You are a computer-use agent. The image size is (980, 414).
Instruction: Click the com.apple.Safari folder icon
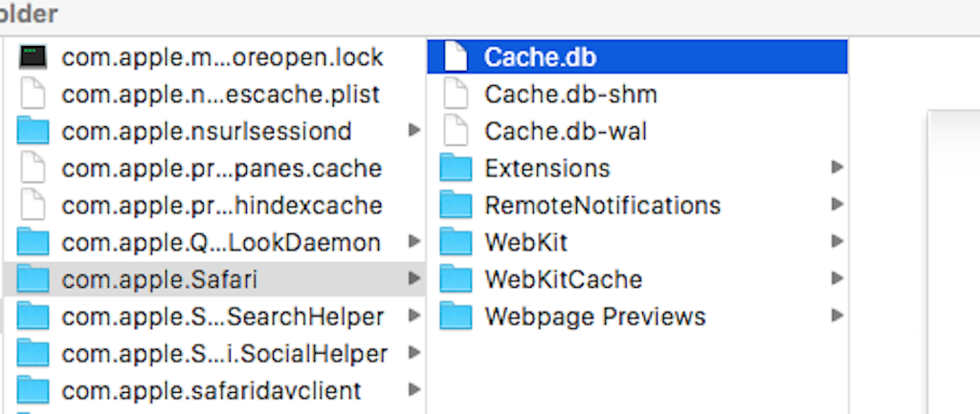[x=33, y=279]
